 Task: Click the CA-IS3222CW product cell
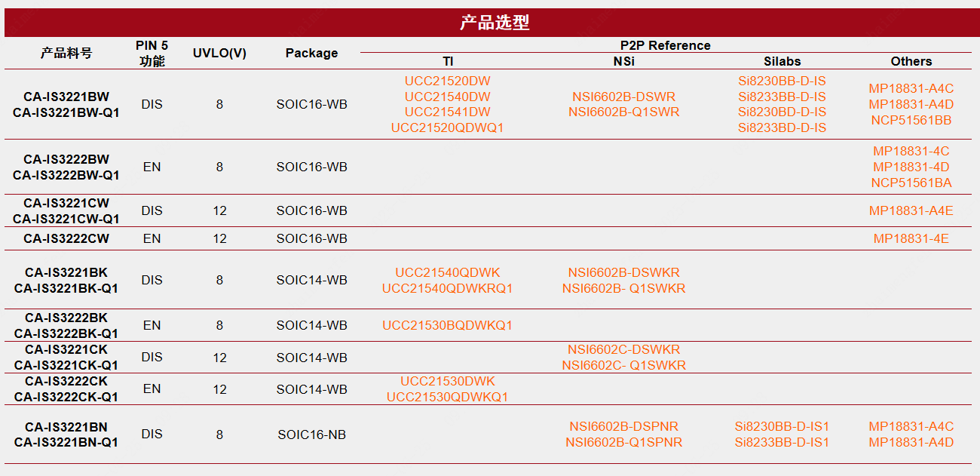pos(66,238)
